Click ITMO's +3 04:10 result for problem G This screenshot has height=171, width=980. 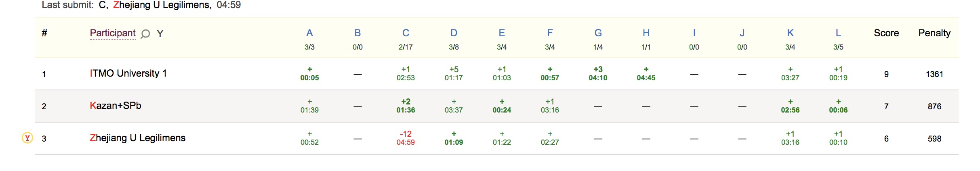pos(598,73)
